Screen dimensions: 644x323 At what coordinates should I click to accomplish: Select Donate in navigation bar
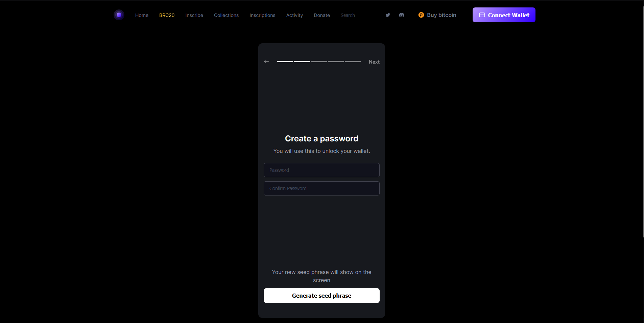(x=321, y=15)
